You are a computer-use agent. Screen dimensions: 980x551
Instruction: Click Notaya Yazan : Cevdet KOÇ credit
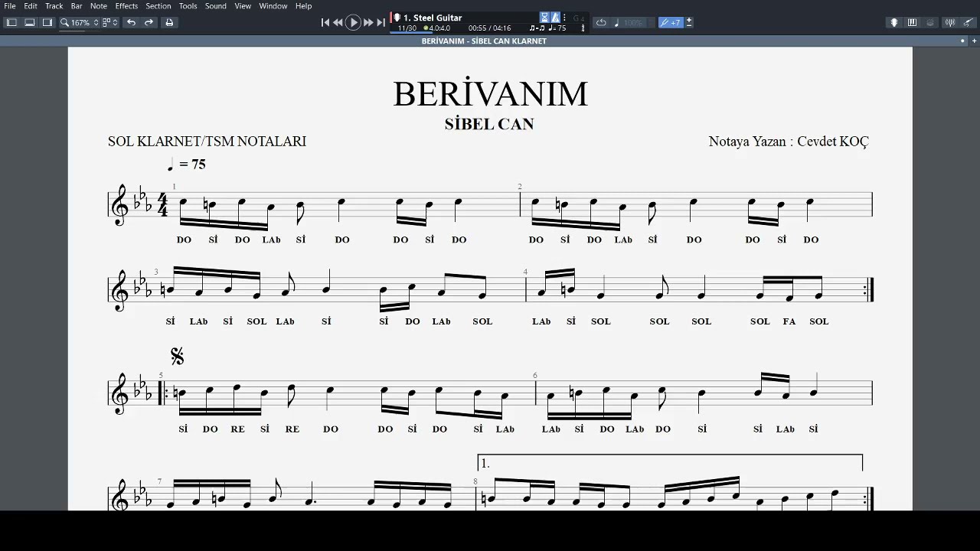click(x=789, y=142)
